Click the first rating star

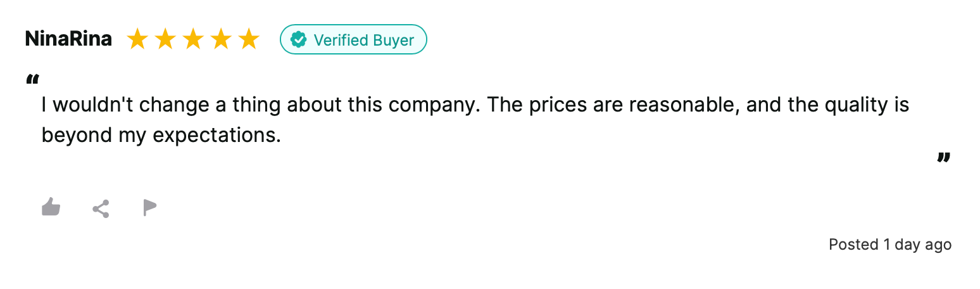(137, 39)
